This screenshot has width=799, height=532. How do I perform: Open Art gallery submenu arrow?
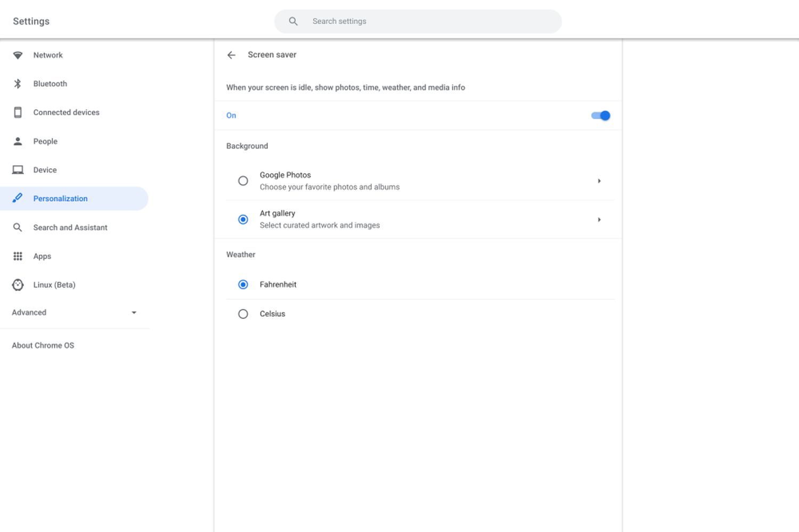[x=599, y=219]
